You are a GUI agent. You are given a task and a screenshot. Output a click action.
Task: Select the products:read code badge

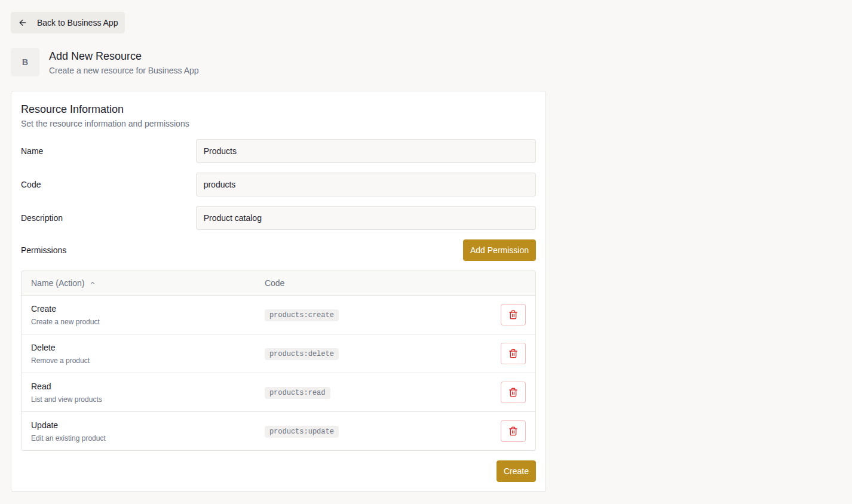coord(298,392)
